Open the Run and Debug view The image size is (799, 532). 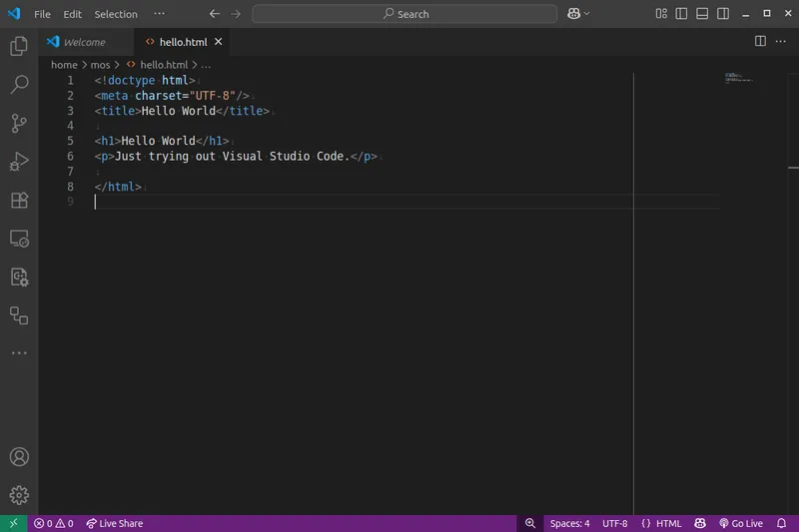(19, 162)
